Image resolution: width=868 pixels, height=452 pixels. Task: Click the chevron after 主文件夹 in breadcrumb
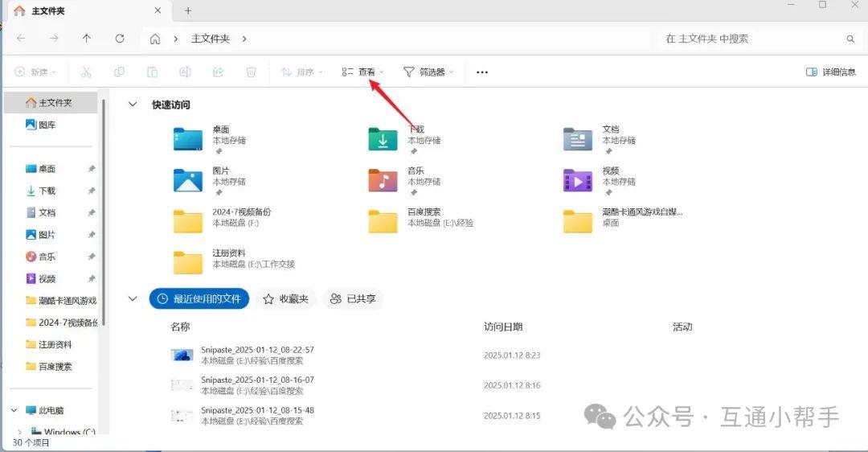click(x=244, y=39)
